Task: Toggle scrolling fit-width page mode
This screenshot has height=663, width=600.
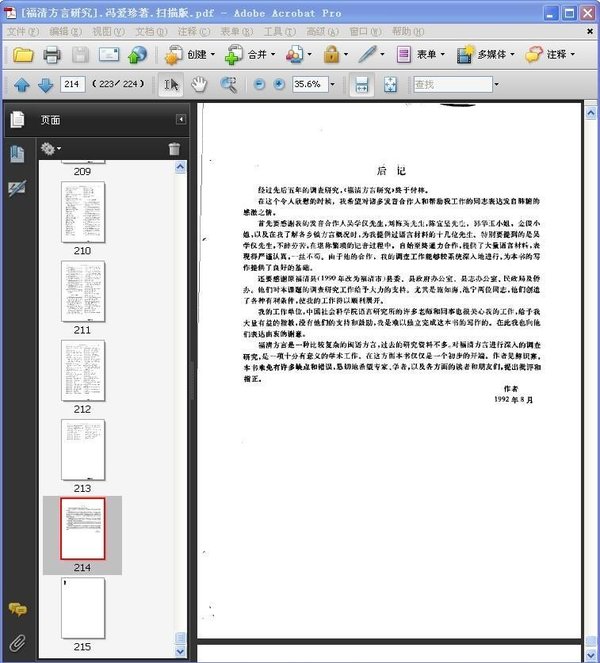Action: [x=362, y=85]
